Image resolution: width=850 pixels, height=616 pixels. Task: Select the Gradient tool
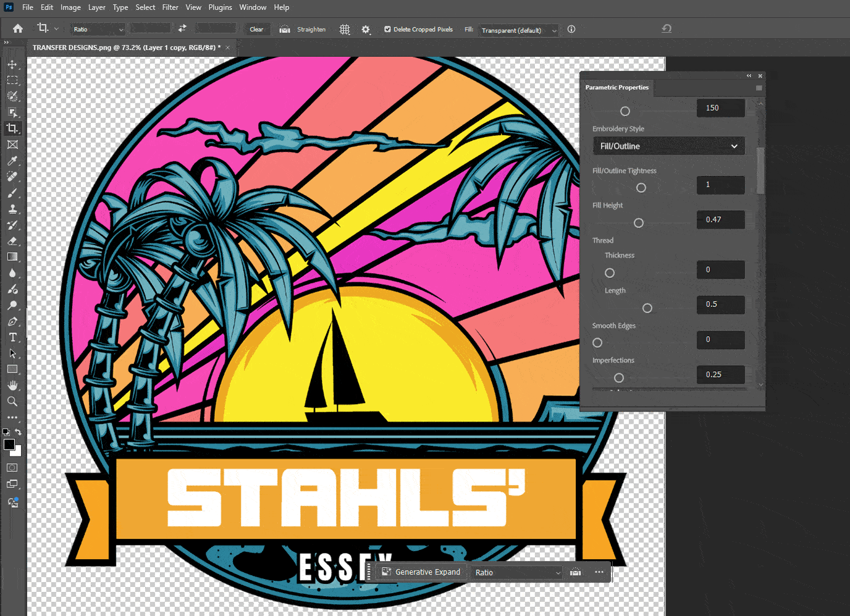12,257
